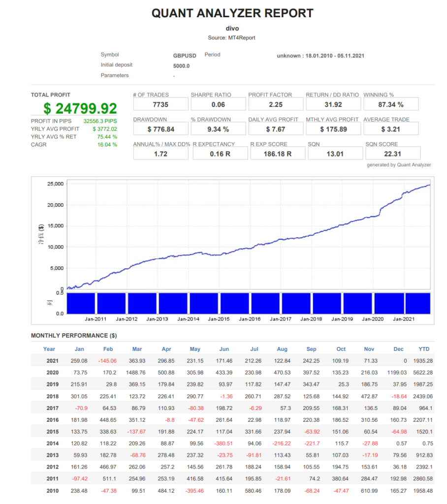Select the SQN value 13.01
This screenshot has width=447, height=504.
pyautogui.click(x=335, y=154)
